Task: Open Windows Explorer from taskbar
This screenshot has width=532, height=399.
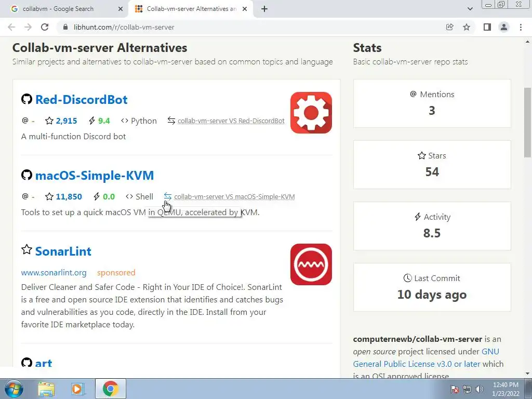Action: 46,389
